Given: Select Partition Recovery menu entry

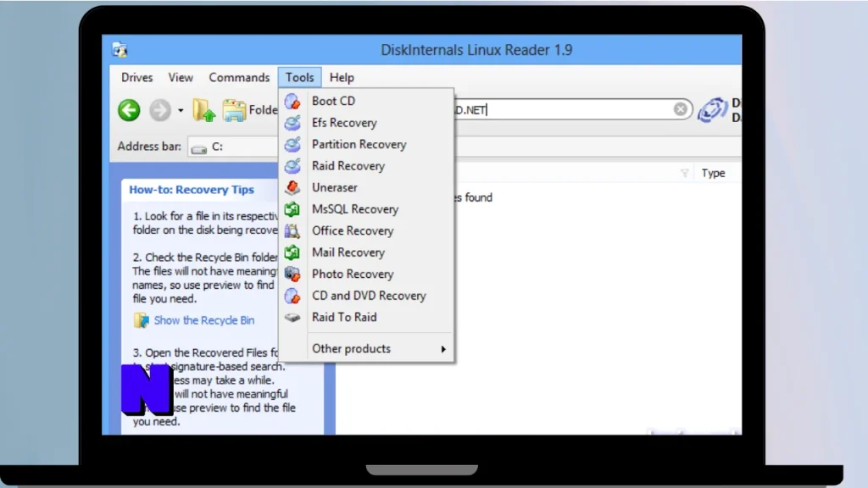Looking at the screenshot, I should [367, 144].
